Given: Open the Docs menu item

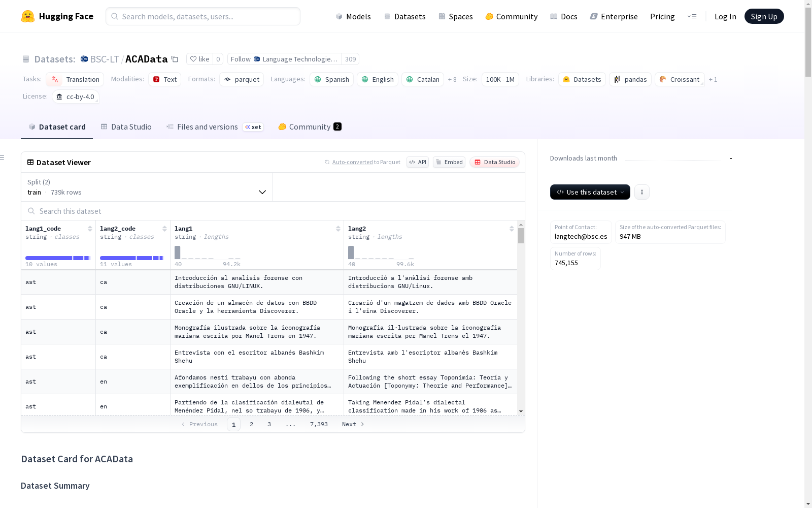Looking at the screenshot, I should [564, 16].
